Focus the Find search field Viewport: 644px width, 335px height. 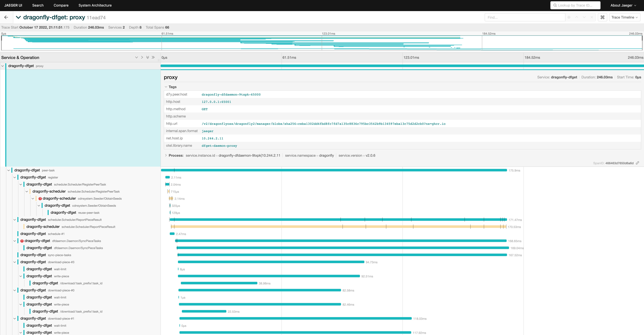[525, 17]
